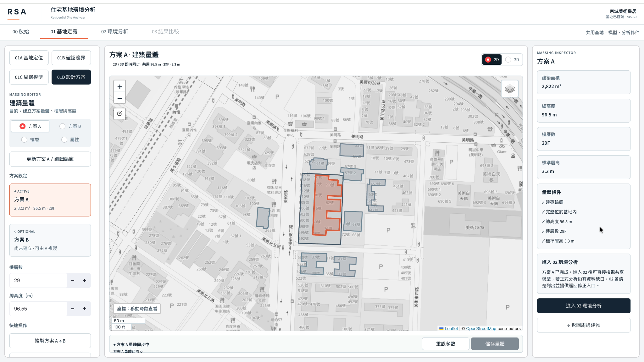Click 方案 A 量體同步中 status text
This screenshot has height=362, width=644.
pyautogui.click(x=131, y=345)
